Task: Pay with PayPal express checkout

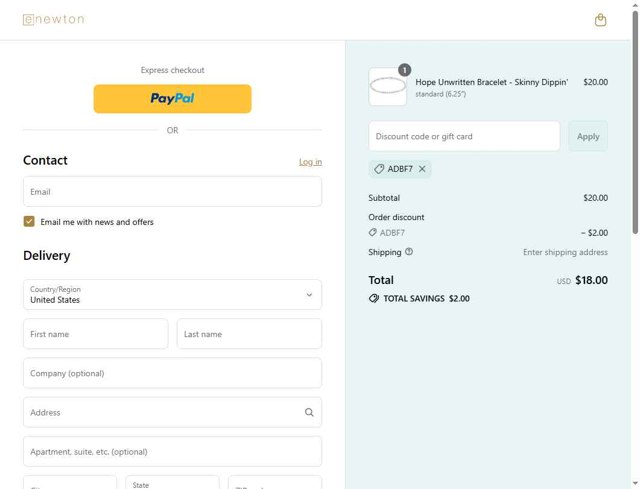Action: (x=172, y=99)
